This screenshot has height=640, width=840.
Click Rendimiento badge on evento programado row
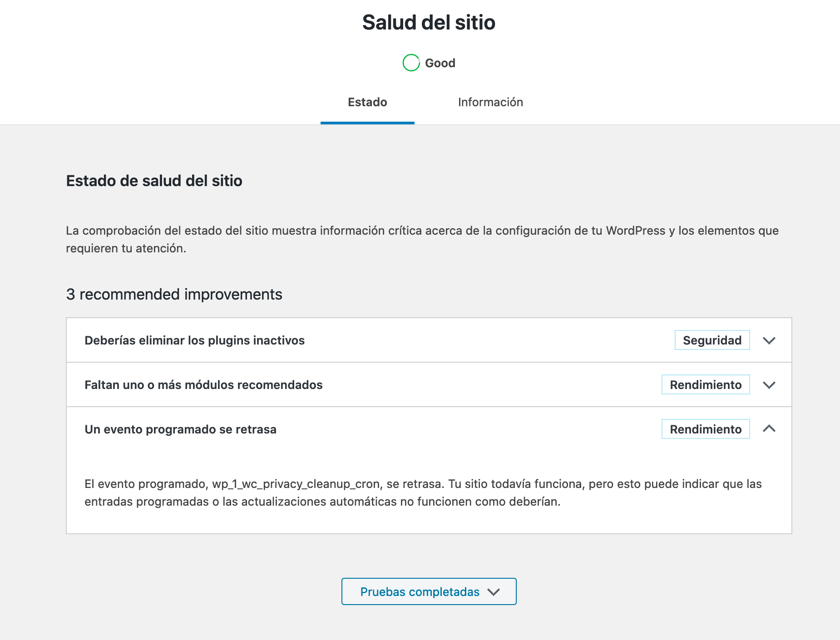[706, 429]
